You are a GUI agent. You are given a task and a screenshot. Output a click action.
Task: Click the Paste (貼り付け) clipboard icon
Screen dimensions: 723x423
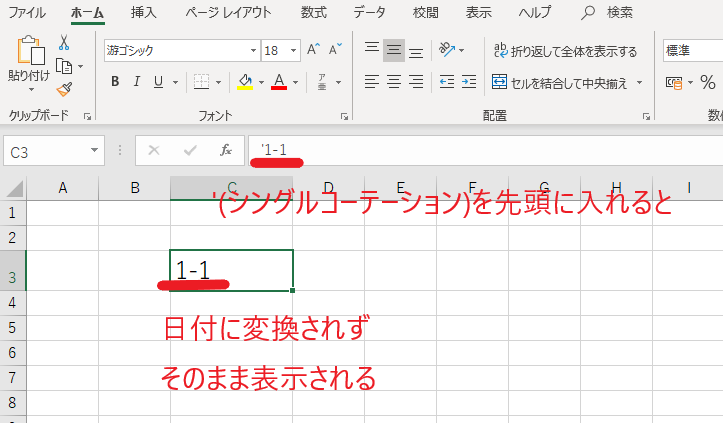30,50
